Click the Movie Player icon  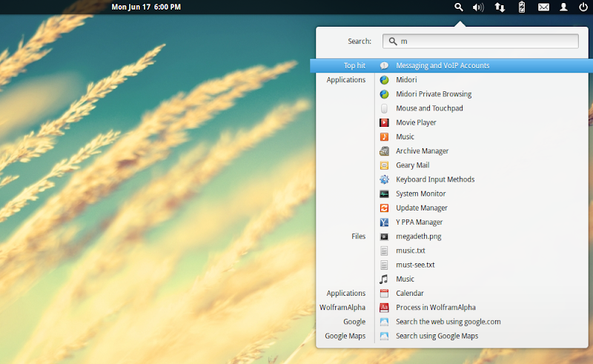[x=384, y=122]
